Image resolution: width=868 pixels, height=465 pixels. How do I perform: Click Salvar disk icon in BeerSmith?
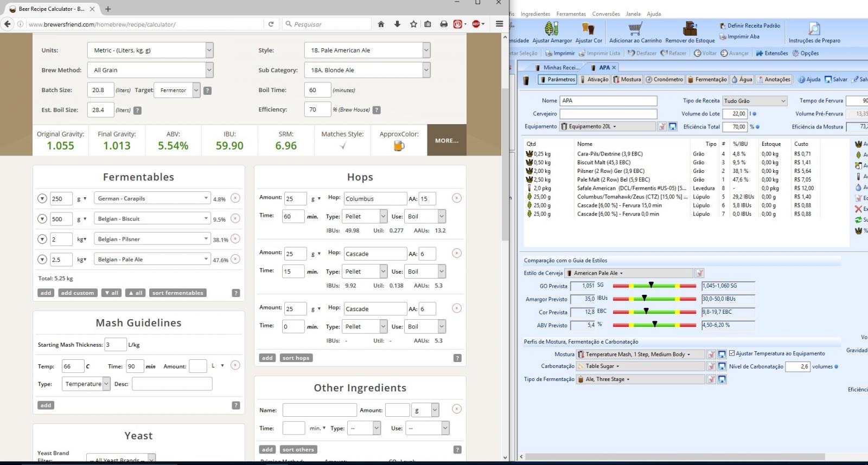click(x=835, y=79)
